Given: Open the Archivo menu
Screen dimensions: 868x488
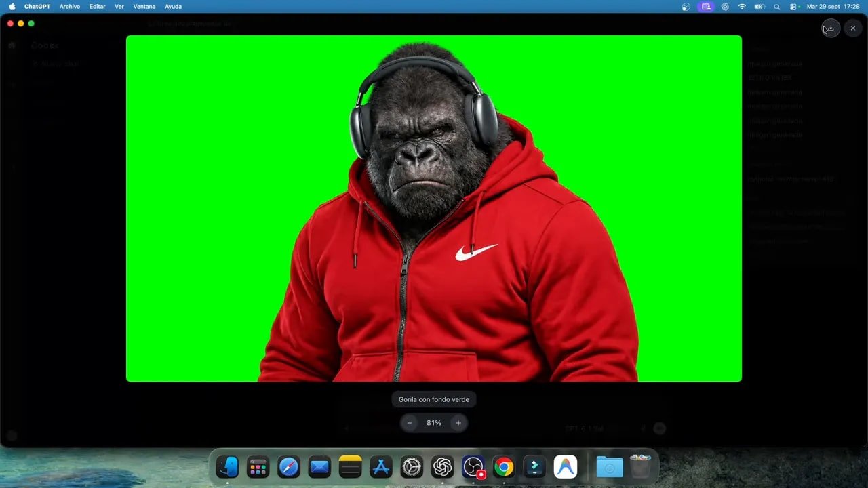Looking at the screenshot, I should pyautogui.click(x=70, y=6).
